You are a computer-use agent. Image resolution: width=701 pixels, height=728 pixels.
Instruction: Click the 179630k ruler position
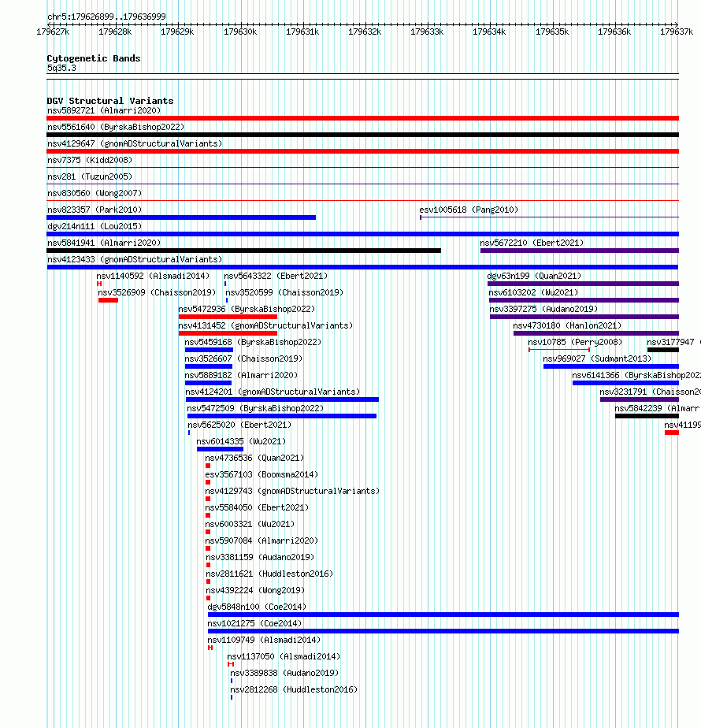[240, 32]
